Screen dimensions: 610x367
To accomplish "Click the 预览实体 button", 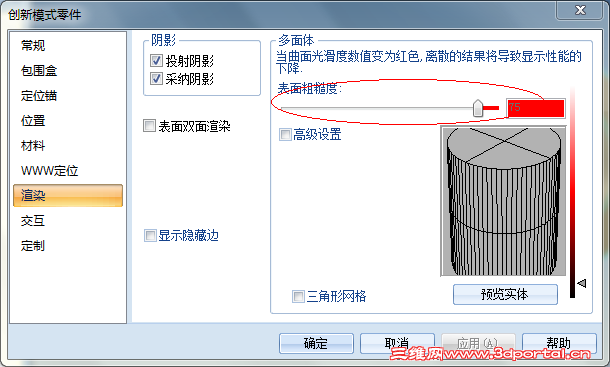I will coord(505,294).
